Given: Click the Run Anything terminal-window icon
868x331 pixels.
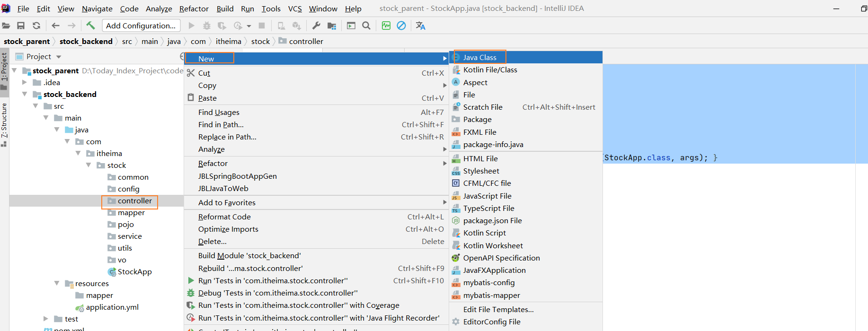Looking at the screenshot, I should pyautogui.click(x=351, y=26).
